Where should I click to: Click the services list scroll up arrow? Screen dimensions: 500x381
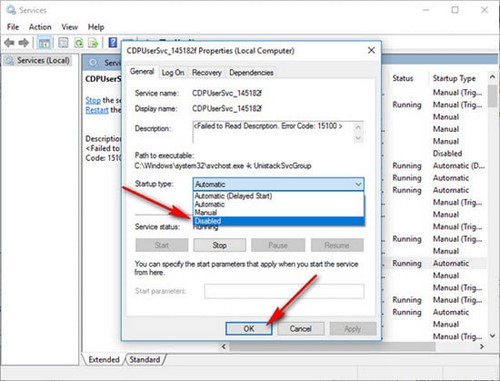pyautogui.click(x=492, y=77)
